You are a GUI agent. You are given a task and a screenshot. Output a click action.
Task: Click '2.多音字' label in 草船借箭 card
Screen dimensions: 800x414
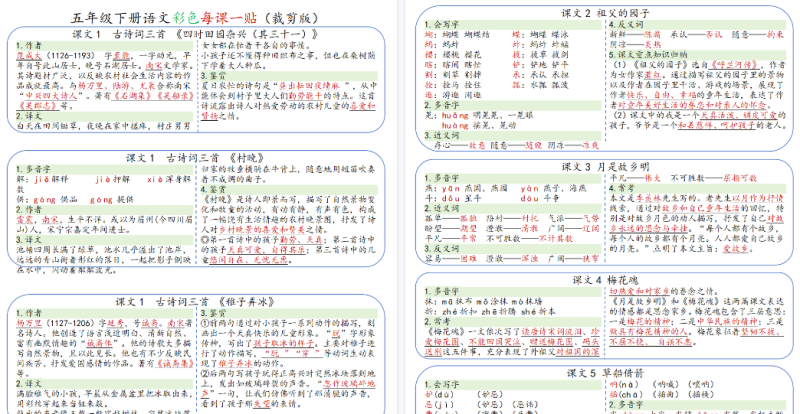click(x=627, y=404)
